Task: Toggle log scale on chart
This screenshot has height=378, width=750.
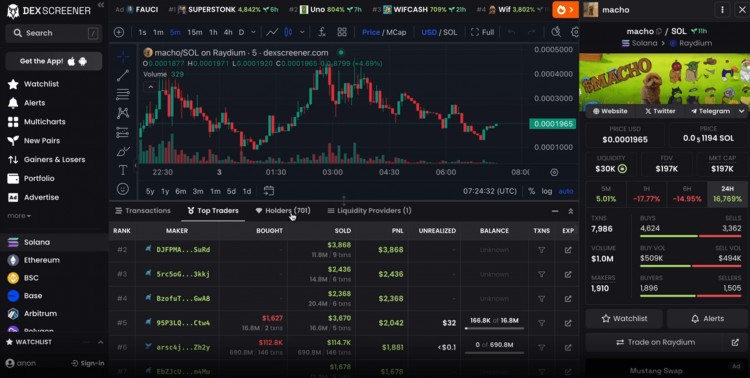Action: (x=547, y=191)
